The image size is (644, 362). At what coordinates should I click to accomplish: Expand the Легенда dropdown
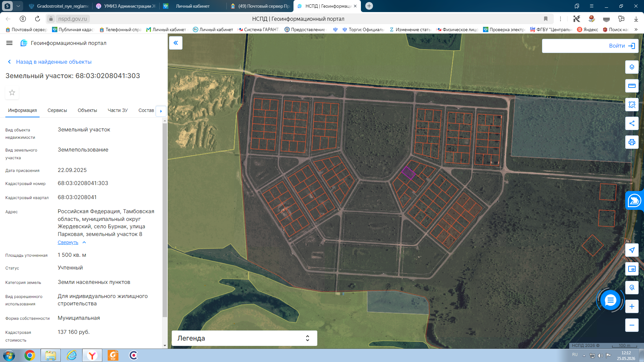pos(244,338)
